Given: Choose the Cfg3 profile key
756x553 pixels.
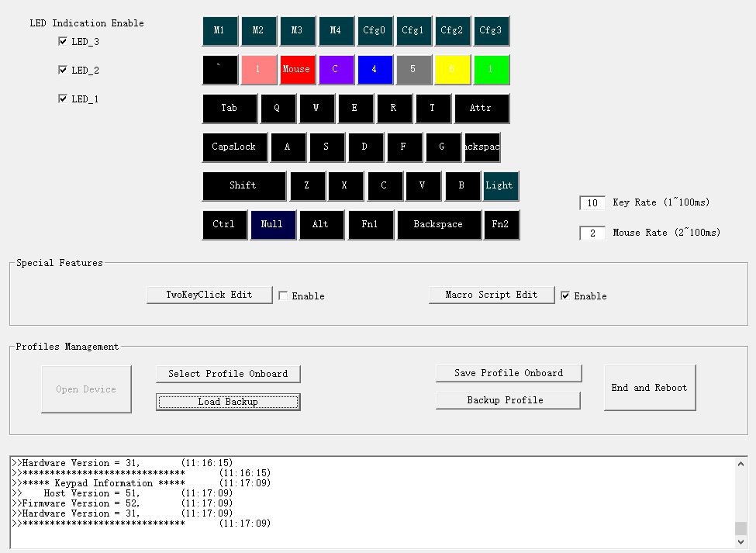Looking at the screenshot, I should pyautogui.click(x=492, y=31).
